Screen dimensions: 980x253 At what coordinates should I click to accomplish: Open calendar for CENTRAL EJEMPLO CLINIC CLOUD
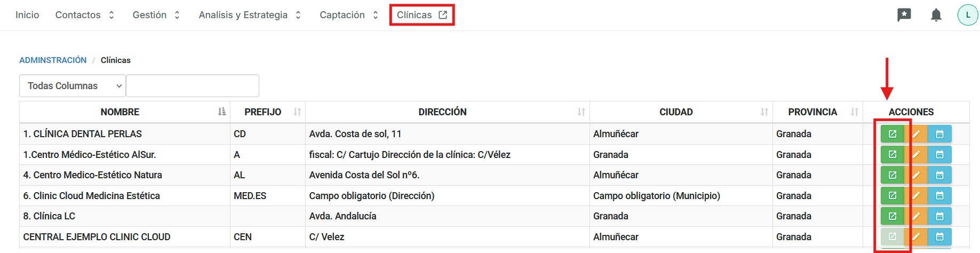point(939,236)
